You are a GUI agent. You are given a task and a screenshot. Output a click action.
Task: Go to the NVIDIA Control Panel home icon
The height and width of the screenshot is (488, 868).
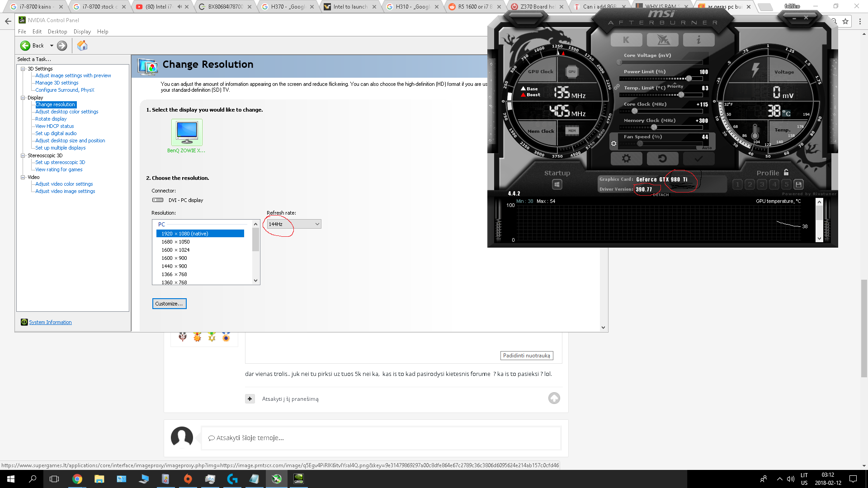pyautogui.click(x=82, y=46)
